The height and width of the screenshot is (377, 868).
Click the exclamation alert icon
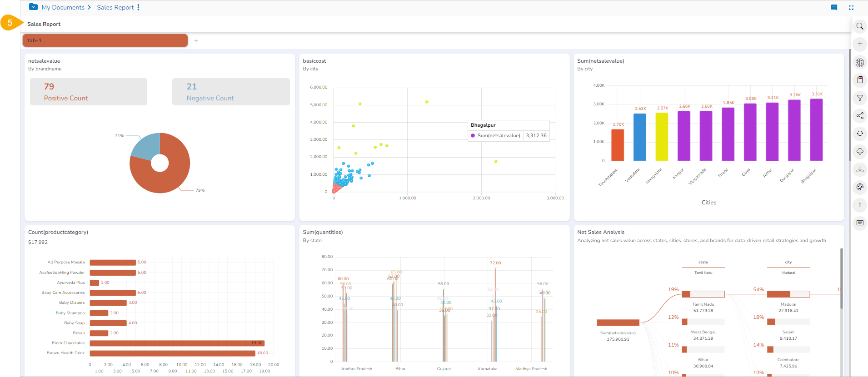[860, 205]
